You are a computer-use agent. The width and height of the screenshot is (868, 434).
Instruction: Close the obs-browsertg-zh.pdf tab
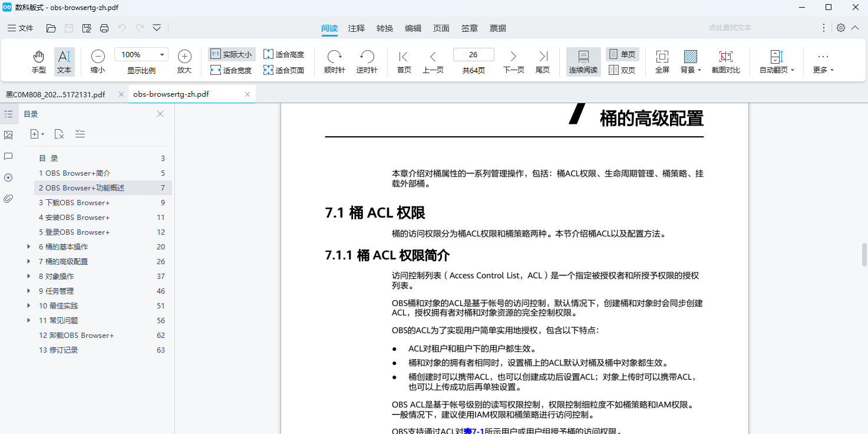point(247,94)
